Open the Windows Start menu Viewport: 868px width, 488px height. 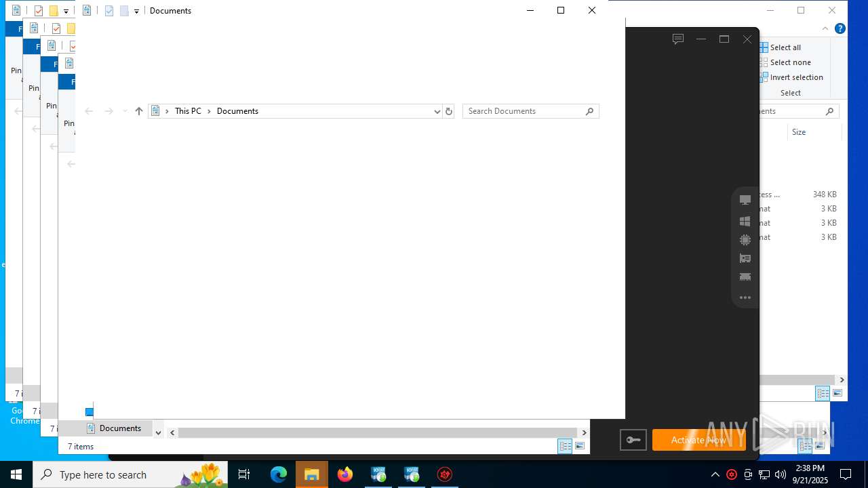point(16,474)
